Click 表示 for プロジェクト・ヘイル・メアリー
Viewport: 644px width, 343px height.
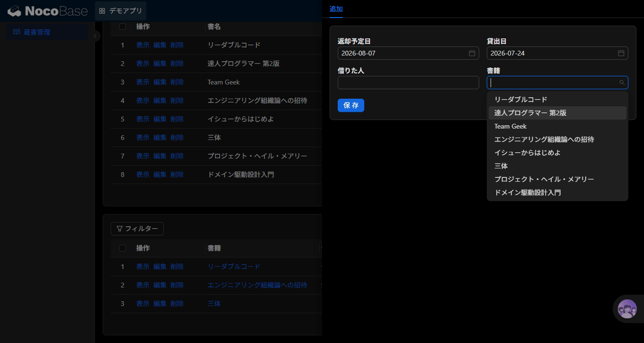click(x=143, y=156)
